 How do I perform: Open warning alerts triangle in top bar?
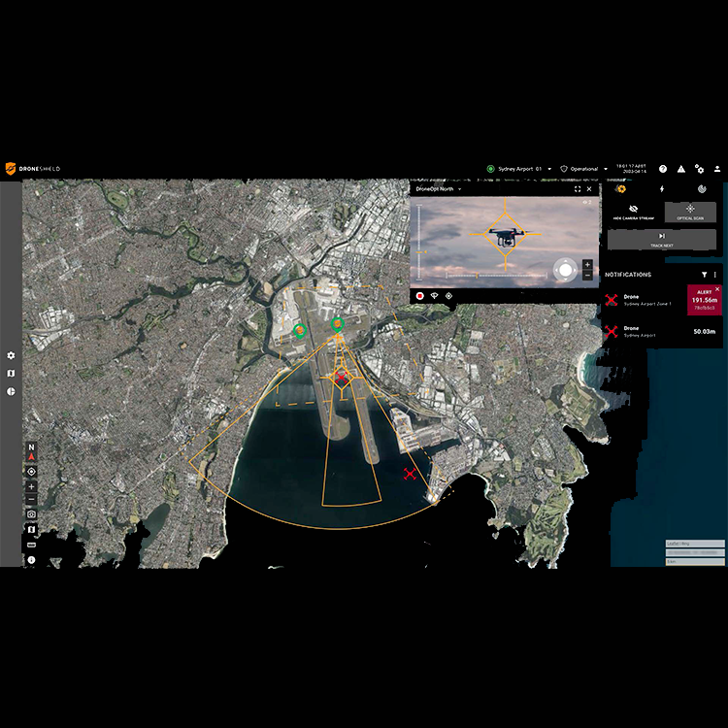(x=681, y=169)
